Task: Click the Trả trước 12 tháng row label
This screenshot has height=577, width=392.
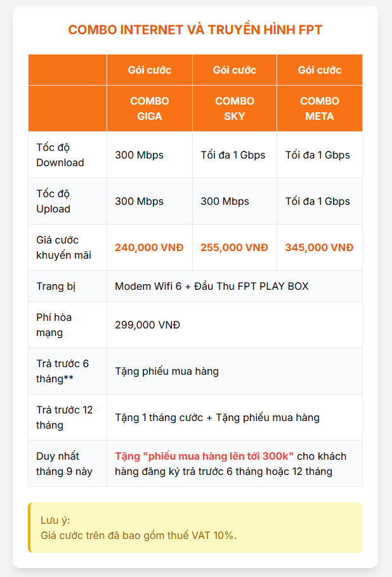Action: click(x=64, y=417)
